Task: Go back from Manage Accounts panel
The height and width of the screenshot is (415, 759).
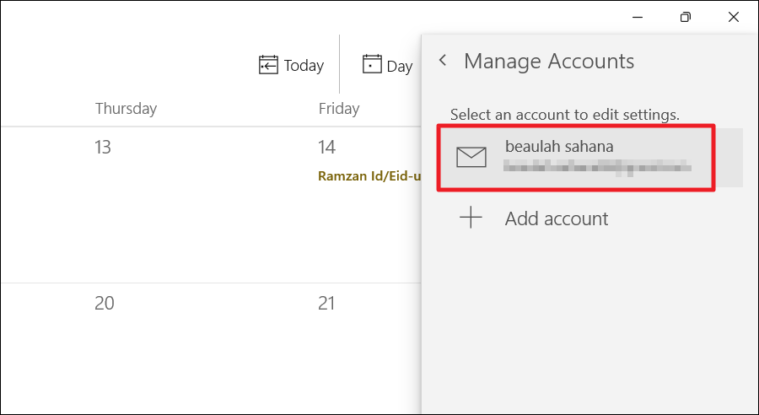Action: tap(442, 61)
